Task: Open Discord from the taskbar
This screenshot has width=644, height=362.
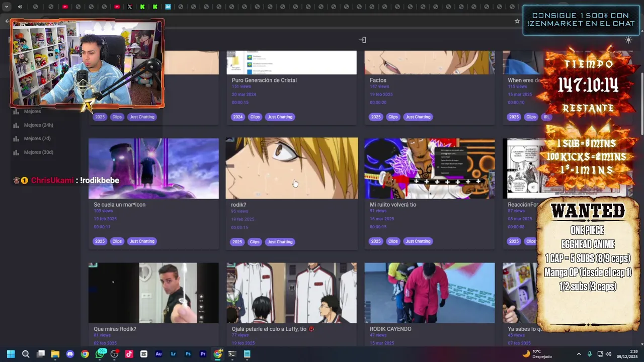Action: (x=70, y=354)
